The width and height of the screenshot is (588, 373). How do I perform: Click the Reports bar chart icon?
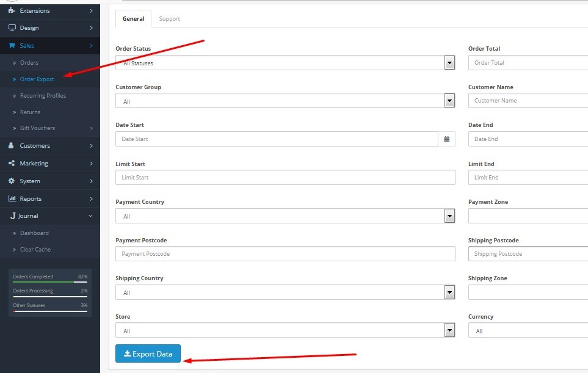pyautogui.click(x=12, y=198)
